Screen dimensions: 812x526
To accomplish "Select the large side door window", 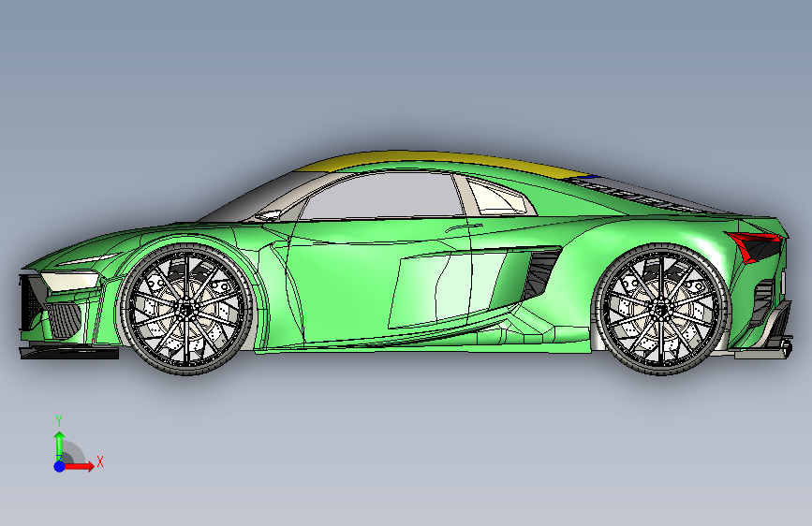I will [x=382, y=196].
